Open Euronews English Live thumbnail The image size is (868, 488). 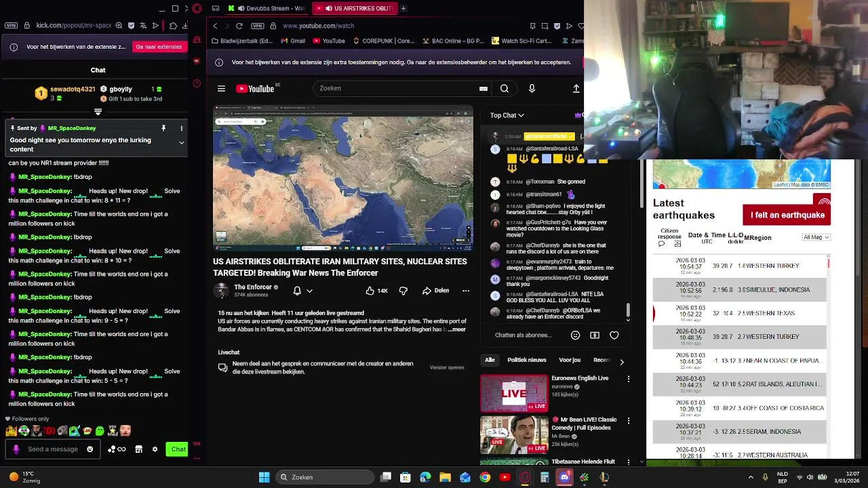tap(514, 393)
